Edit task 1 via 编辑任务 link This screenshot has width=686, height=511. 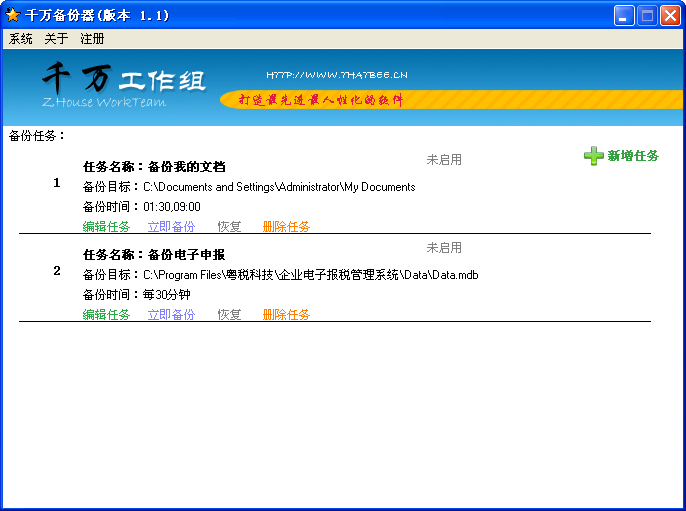click(106, 227)
